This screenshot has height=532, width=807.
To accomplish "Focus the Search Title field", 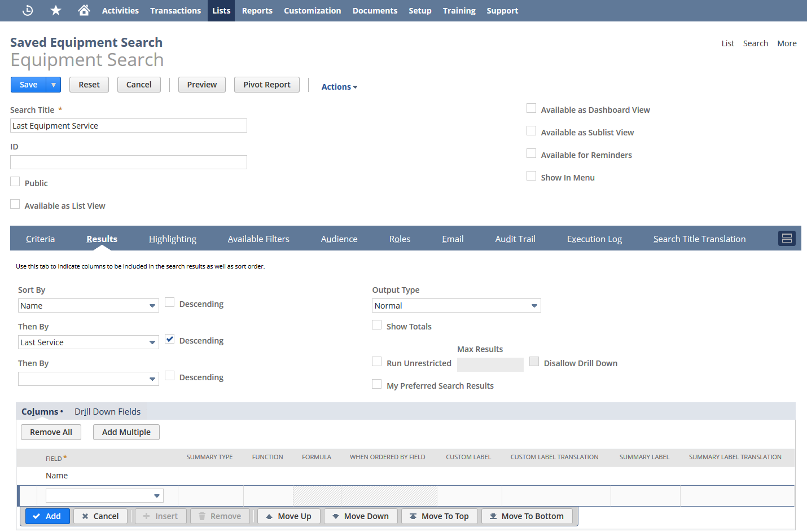I will point(129,126).
